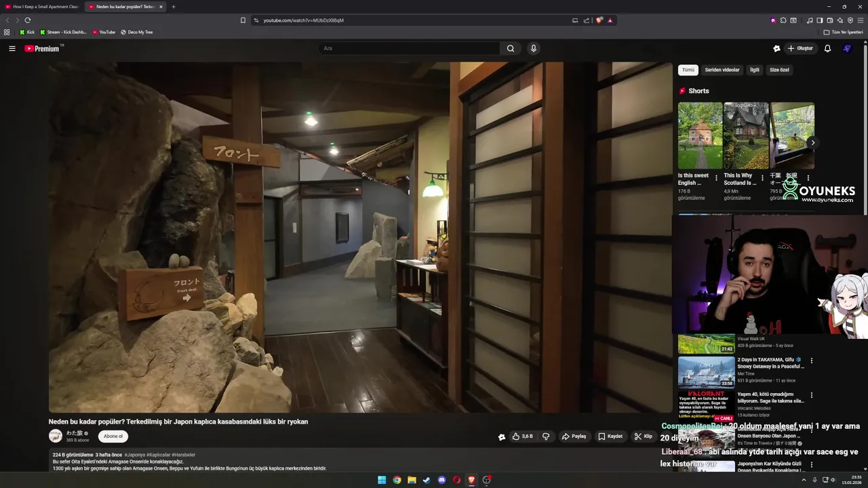The image size is (868, 488).
Task: Open the Brave playlist music icon
Action: pyautogui.click(x=810, y=20)
